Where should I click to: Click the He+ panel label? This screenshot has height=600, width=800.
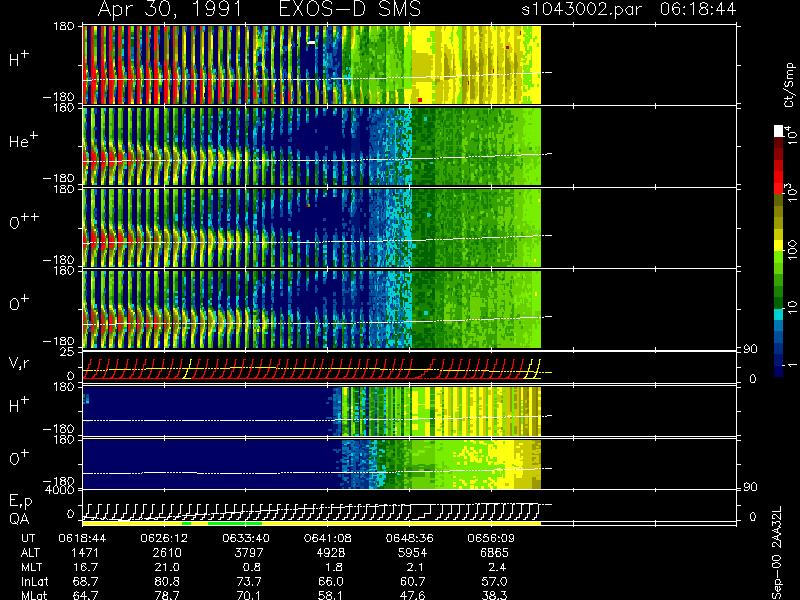point(23,140)
